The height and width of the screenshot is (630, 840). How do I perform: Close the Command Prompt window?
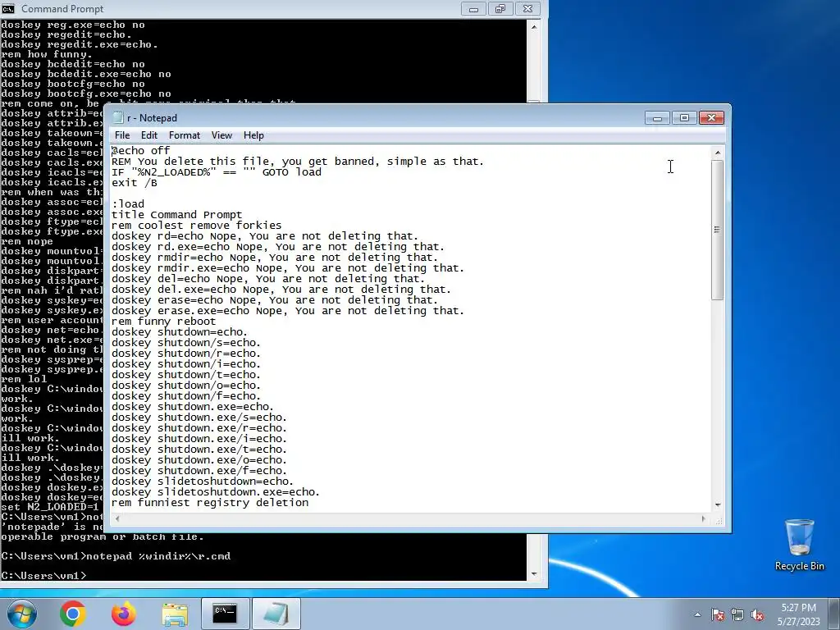[x=527, y=8]
